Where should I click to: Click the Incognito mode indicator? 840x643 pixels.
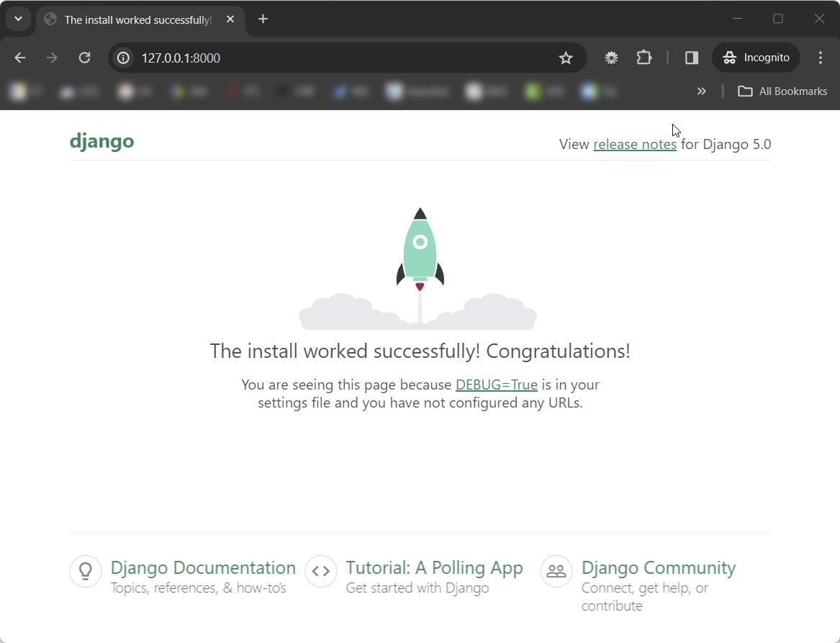pyautogui.click(x=755, y=57)
